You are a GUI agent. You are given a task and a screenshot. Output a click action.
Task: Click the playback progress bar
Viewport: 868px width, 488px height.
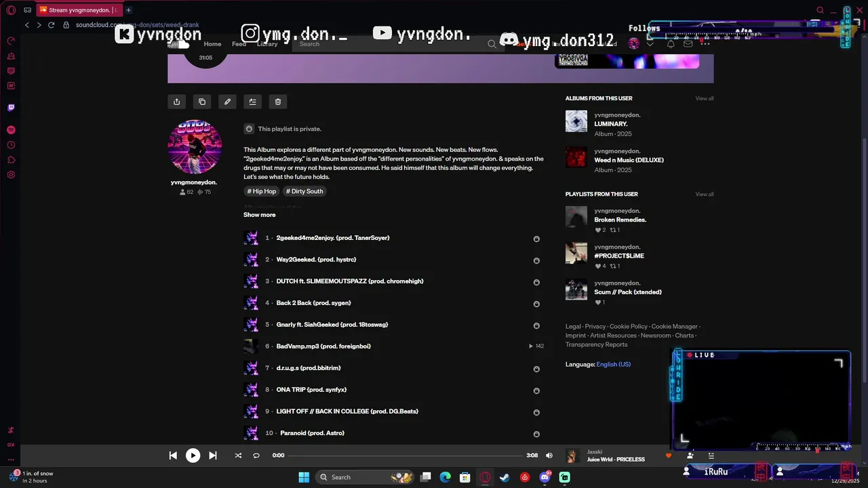click(405, 455)
